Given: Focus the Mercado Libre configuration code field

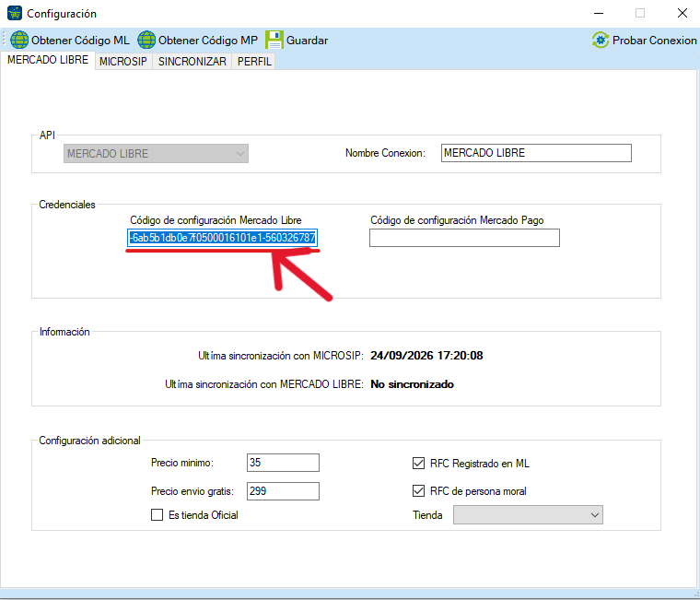Looking at the screenshot, I should (222, 238).
